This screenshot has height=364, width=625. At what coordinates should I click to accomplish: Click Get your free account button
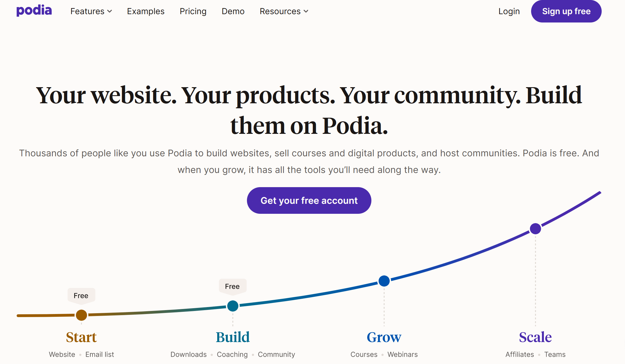pos(309,200)
